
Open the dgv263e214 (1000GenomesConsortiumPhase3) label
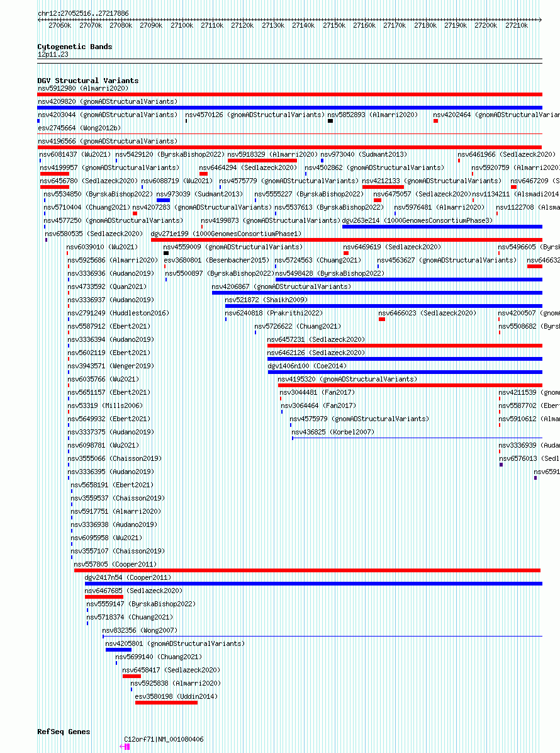click(x=417, y=220)
